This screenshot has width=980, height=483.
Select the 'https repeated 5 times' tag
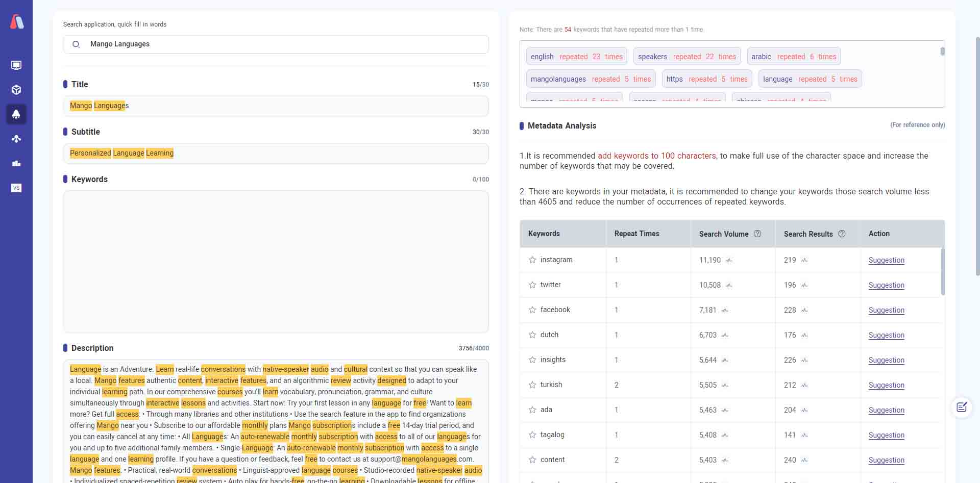coord(707,79)
